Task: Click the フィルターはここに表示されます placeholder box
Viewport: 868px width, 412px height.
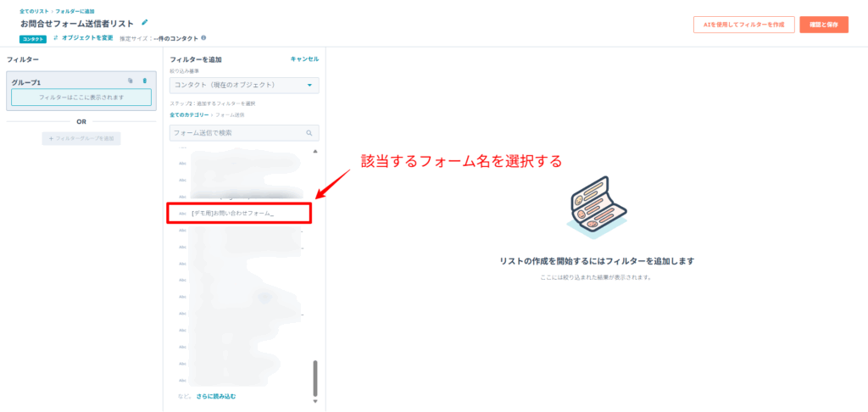Action: point(81,97)
